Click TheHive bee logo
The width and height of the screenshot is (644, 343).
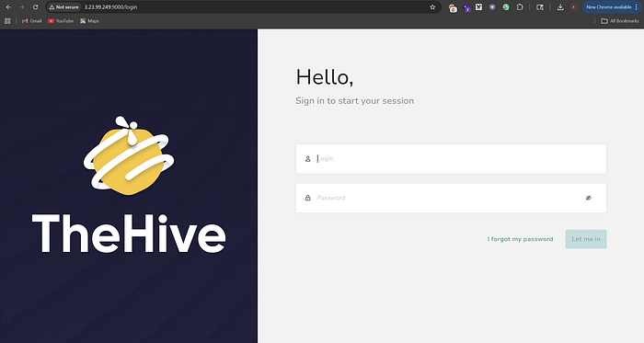point(129,155)
